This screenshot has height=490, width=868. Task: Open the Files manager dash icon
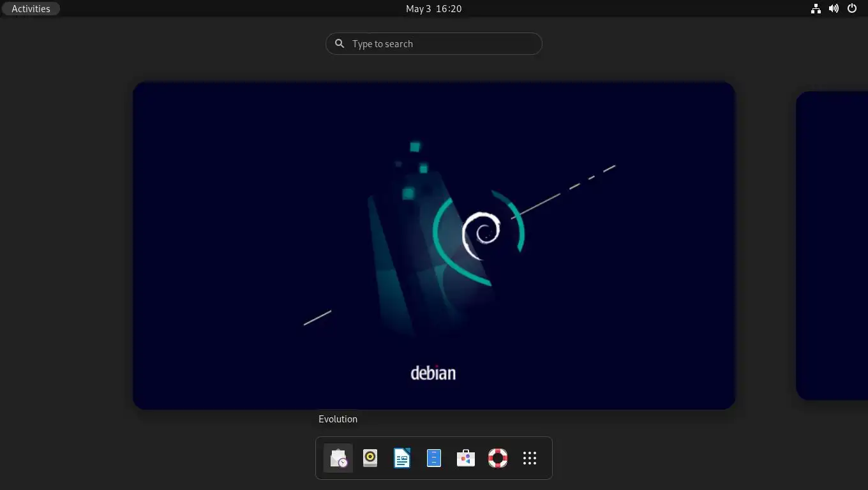[434, 458]
